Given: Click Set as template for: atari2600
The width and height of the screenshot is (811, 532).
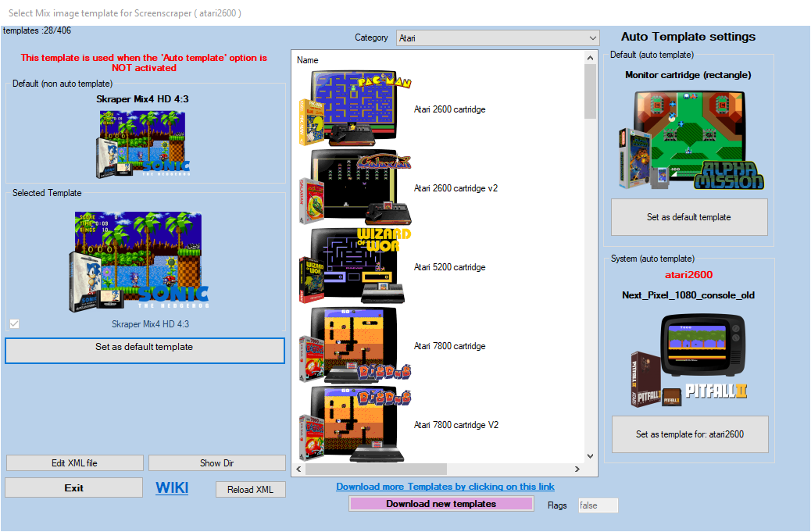Looking at the screenshot, I should 689,434.
